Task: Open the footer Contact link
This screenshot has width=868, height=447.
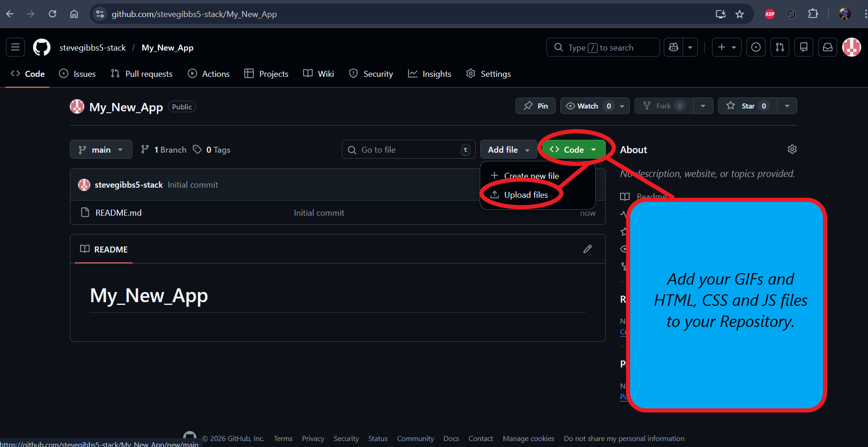Action: point(481,438)
